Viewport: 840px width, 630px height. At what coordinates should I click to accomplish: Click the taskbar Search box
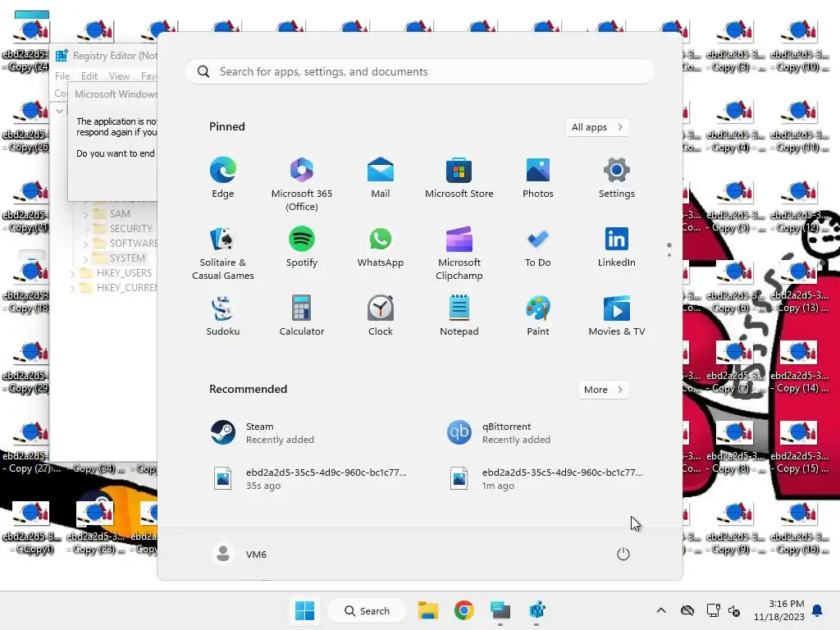click(x=367, y=610)
